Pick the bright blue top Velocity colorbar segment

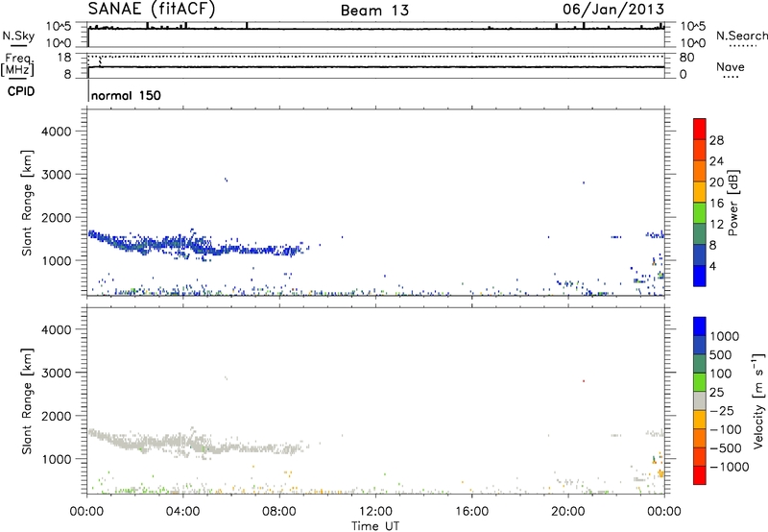[x=700, y=326]
